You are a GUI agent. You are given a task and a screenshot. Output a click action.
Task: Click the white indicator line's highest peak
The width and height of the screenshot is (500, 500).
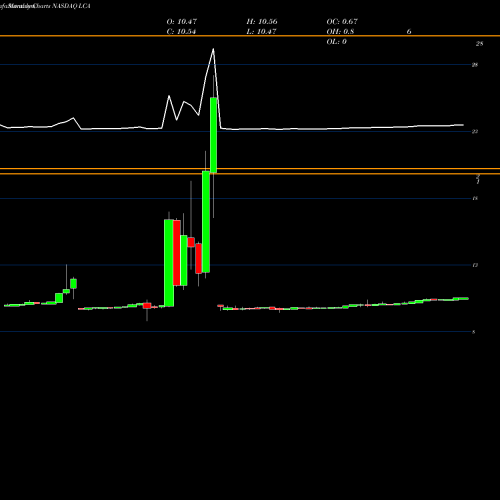click(213, 49)
